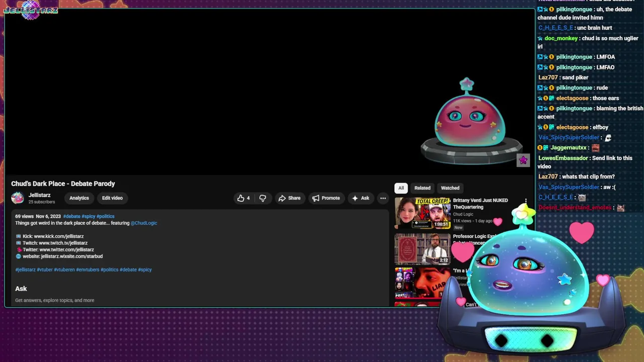The image size is (644, 362).
Task: Click doc_monkey username in chat
Action: pyautogui.click(x=561, y=38)
